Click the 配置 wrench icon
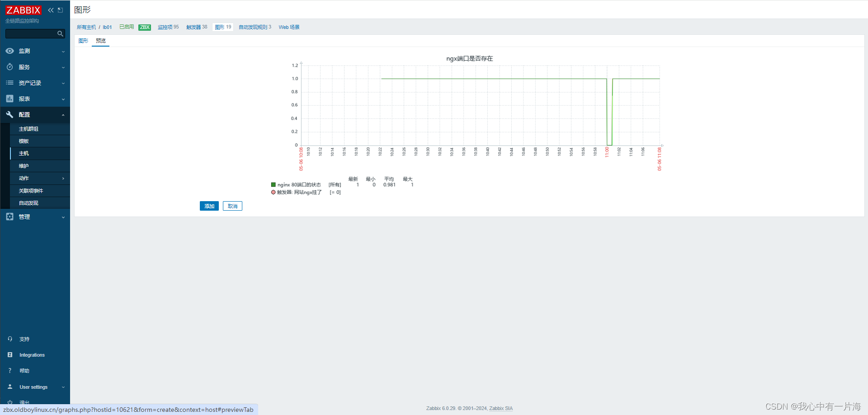This screenshot has height=415, width=868. point(9,114)
